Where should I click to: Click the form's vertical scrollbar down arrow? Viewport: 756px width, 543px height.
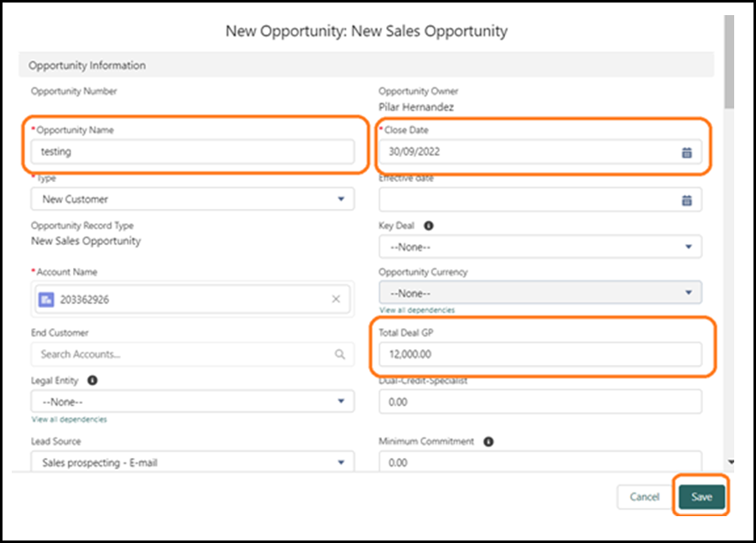[731, 462]
